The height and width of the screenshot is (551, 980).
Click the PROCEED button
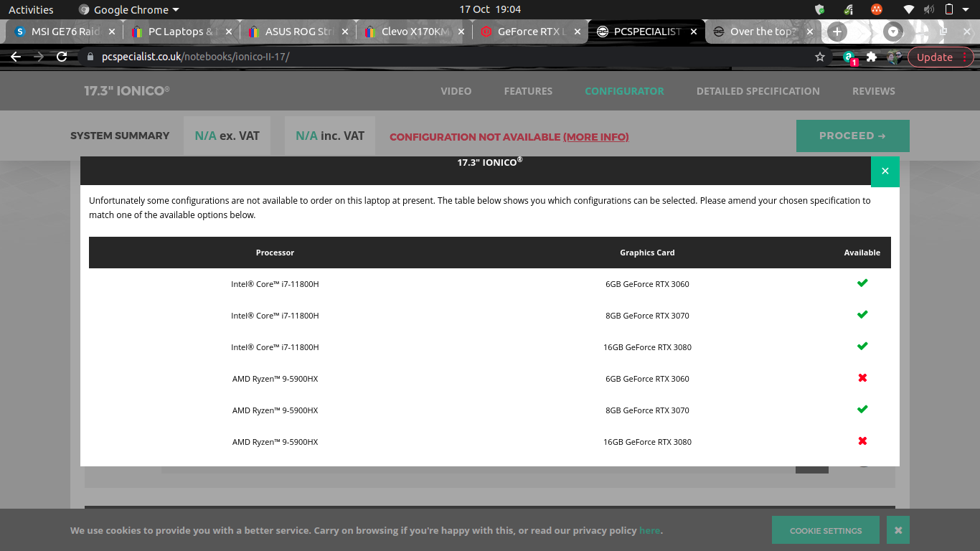[853, 136]
